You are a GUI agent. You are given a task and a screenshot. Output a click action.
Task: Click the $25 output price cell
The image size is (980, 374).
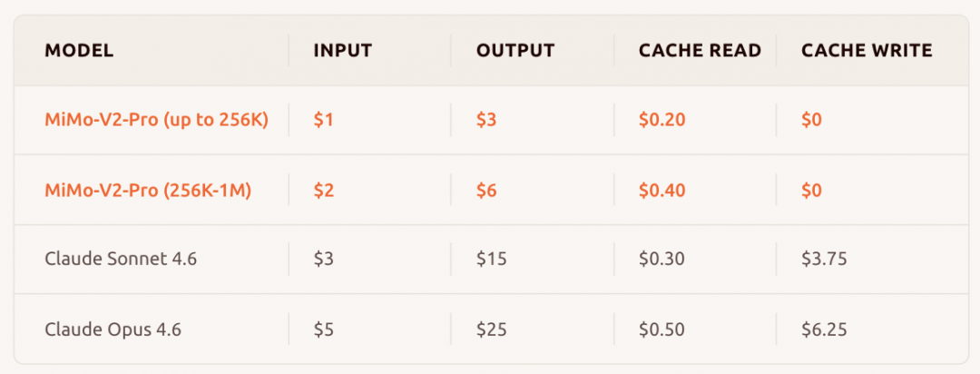[492, 330]
